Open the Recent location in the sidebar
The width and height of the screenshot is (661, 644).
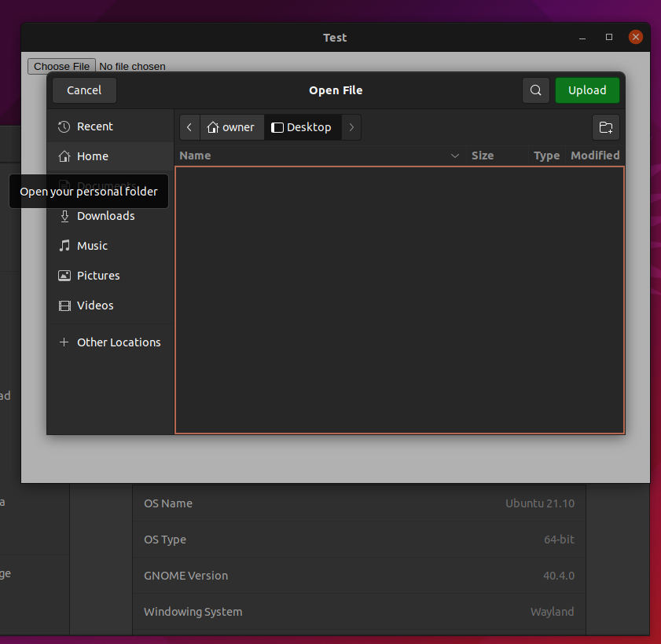pos(111,126)
